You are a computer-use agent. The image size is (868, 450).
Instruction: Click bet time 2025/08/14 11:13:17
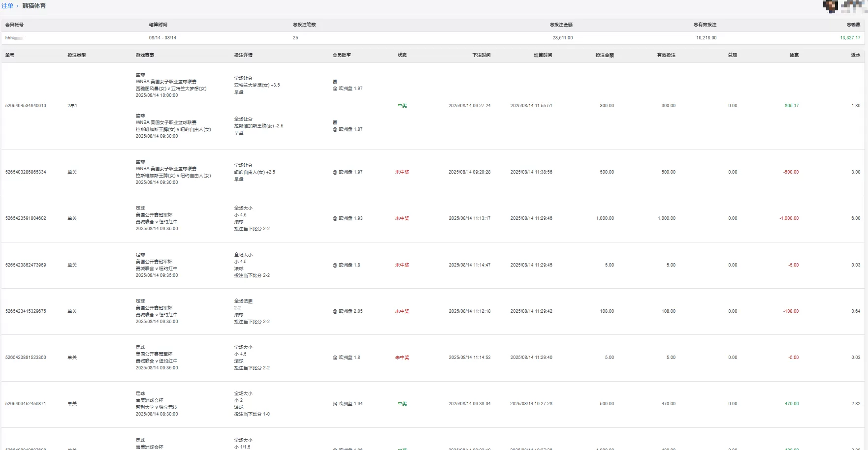click(x=470, y=218)
